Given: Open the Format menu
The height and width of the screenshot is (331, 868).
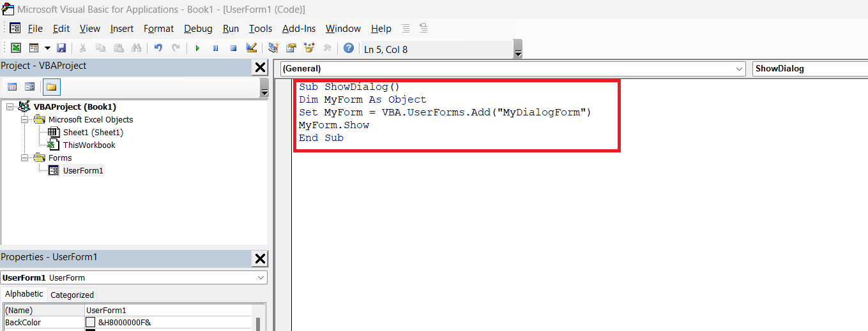Looking at the screenshot, I should pyautogui.click(x=158, y=29).
